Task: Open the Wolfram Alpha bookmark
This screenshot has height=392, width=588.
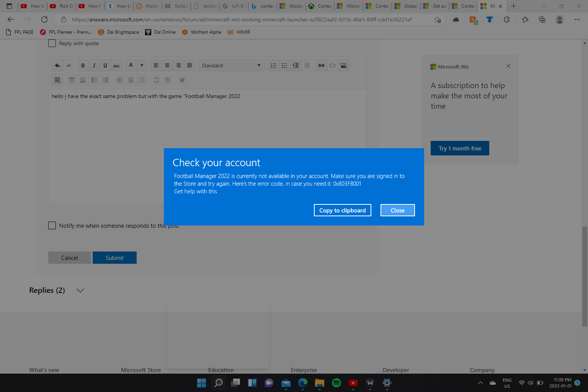Action: (202, 32)
